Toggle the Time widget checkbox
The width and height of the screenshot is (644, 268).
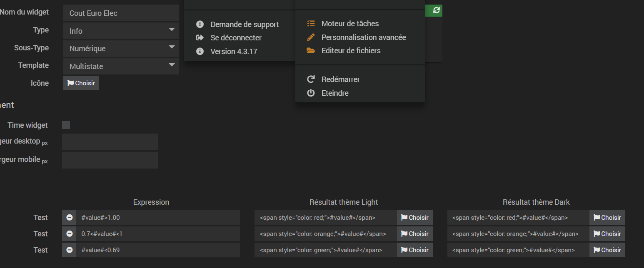coord(66,125)
